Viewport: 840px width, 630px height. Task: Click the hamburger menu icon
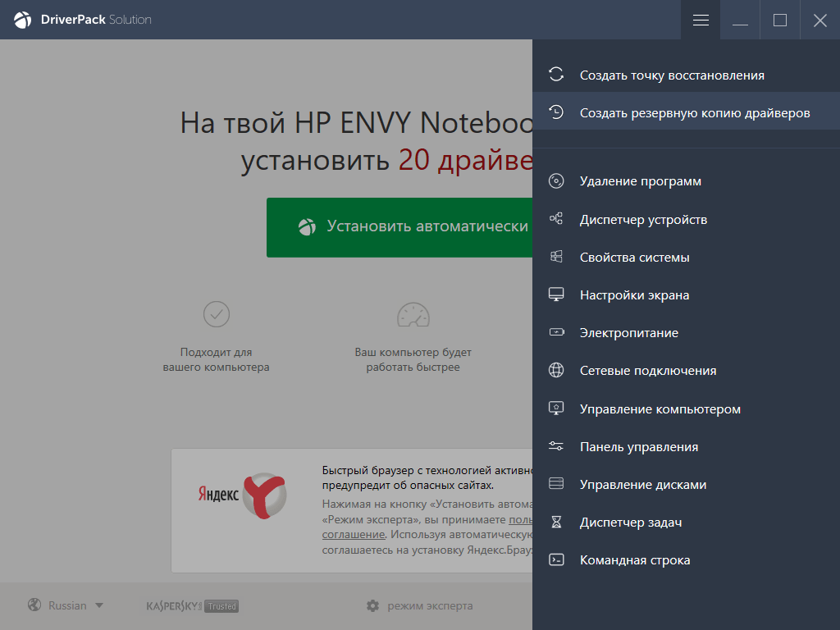[x=701, y=20]
